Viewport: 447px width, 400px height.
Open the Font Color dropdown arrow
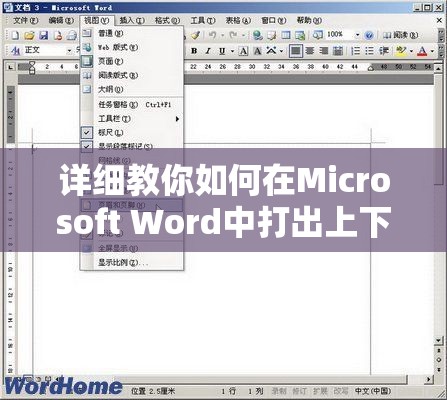point(432,51)
